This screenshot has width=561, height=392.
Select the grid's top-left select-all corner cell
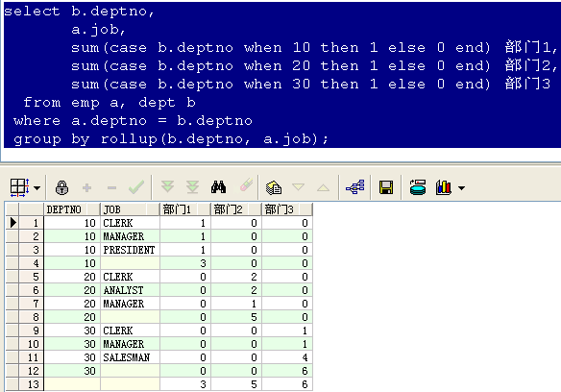(12, 209)
